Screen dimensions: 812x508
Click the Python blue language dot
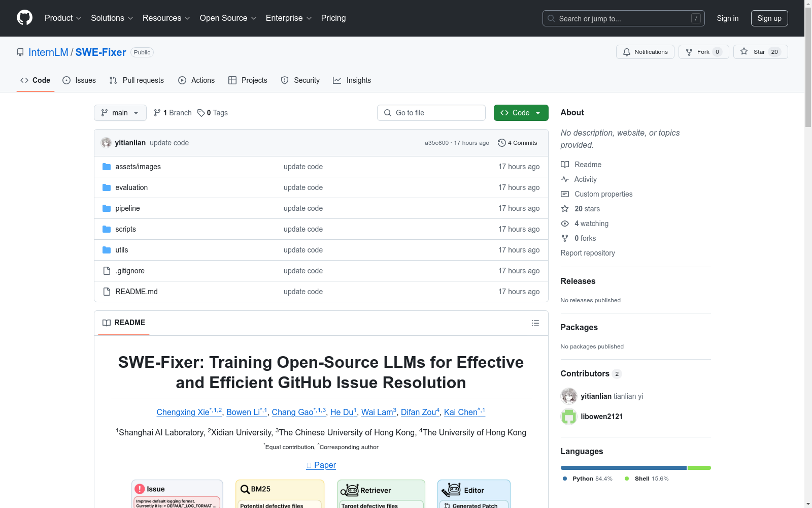point(565,479)
